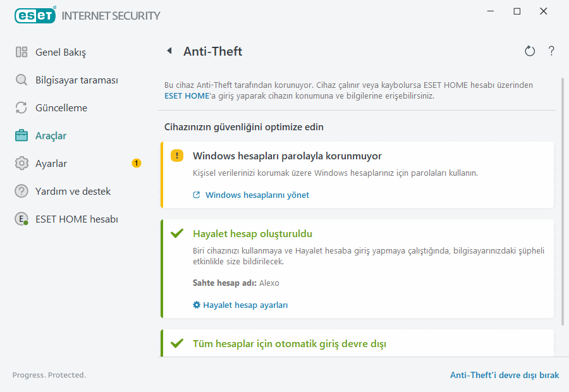Open the Araçlar toolbox icon

coord(20,135)
